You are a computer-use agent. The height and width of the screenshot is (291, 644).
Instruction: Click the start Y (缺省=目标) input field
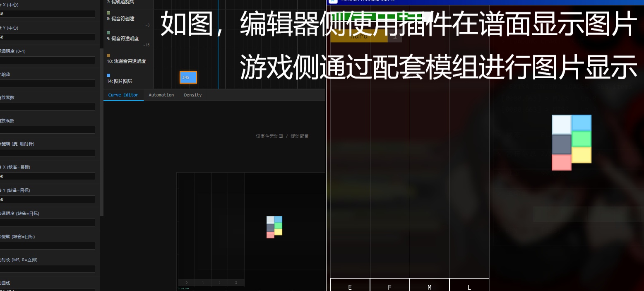click(47, 200)
